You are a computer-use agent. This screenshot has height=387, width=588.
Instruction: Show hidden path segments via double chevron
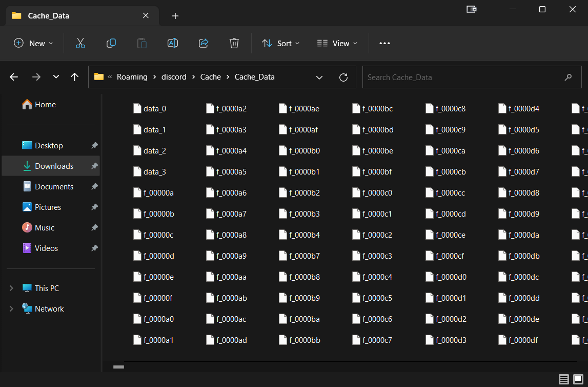pos(110,76)
